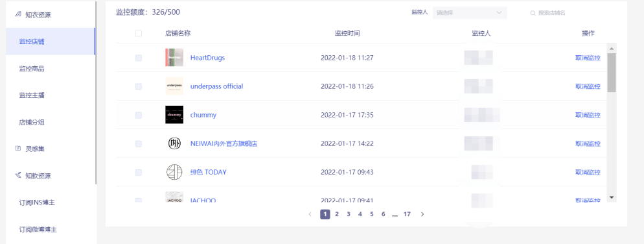Viewport: 644px width, 244px height.
Task: Click the 知款资源 sidebar icon
Action: (17, 175)
